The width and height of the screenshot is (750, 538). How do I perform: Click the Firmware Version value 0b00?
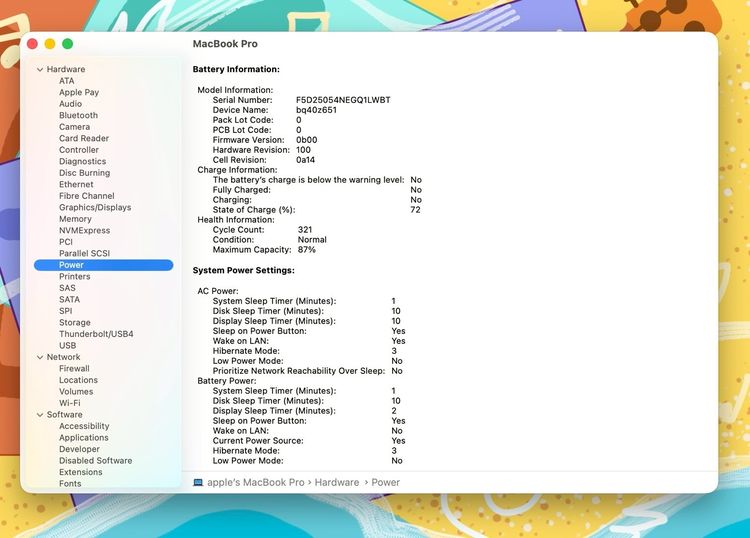point(307,140)
